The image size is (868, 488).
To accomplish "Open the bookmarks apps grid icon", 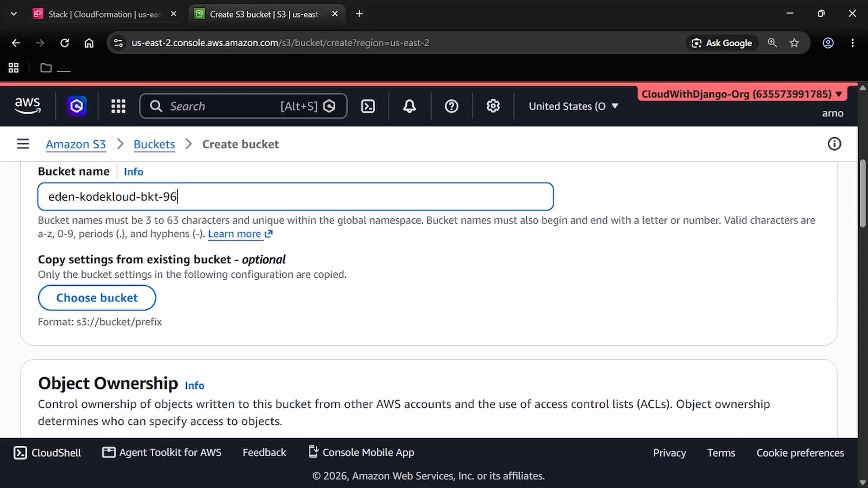I will coord(14,68).
